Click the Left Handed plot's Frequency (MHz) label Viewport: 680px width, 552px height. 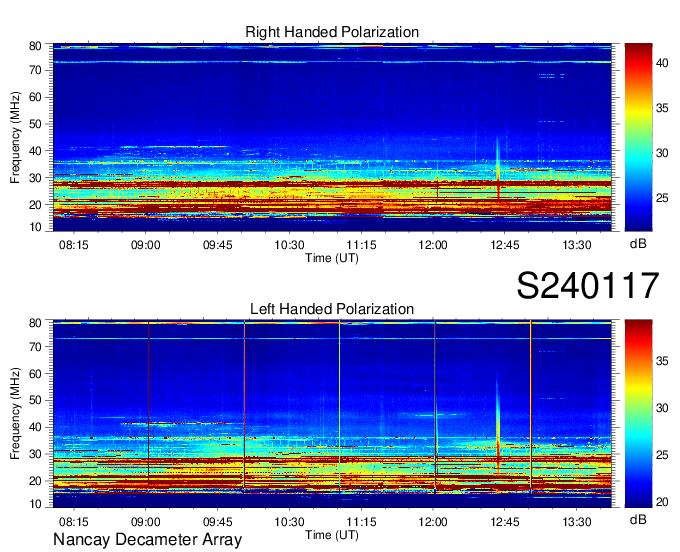(15, 414)
